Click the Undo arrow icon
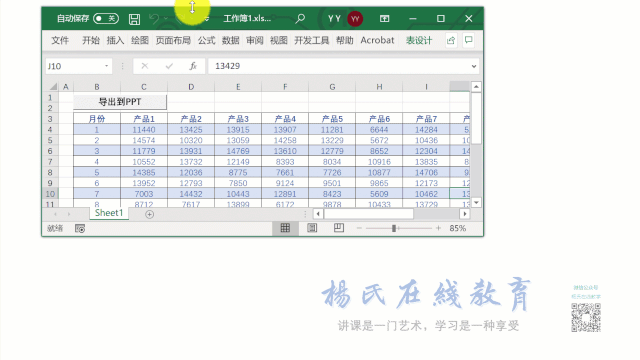This screenshot has width=640, height=360. pos(154,18)
